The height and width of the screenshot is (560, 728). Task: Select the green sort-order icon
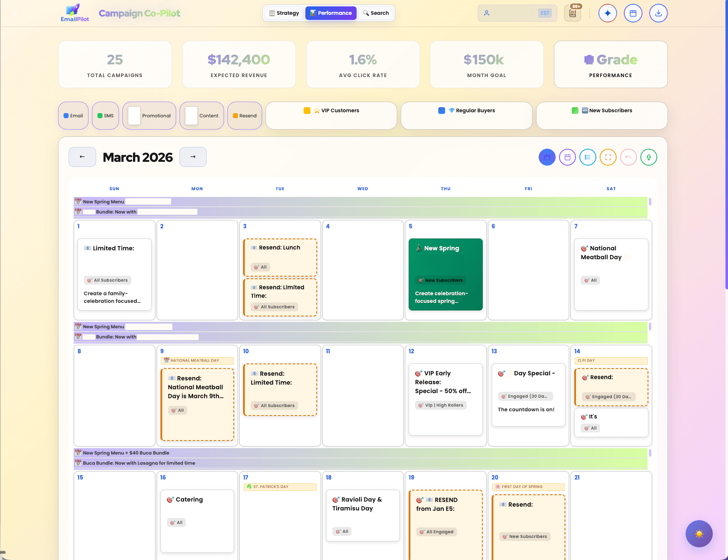click(x=648, y=157)
